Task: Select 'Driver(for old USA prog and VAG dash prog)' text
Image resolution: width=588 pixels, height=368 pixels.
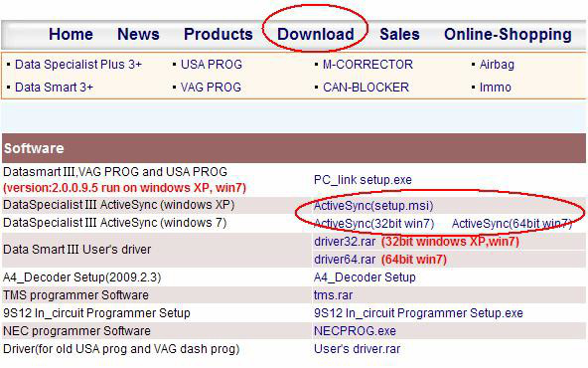Action: [121, 349]
